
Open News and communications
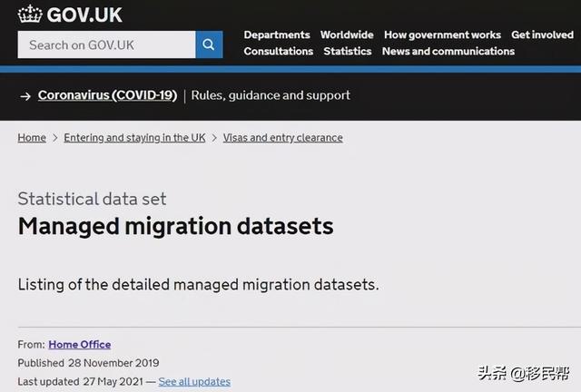point(448,52)
